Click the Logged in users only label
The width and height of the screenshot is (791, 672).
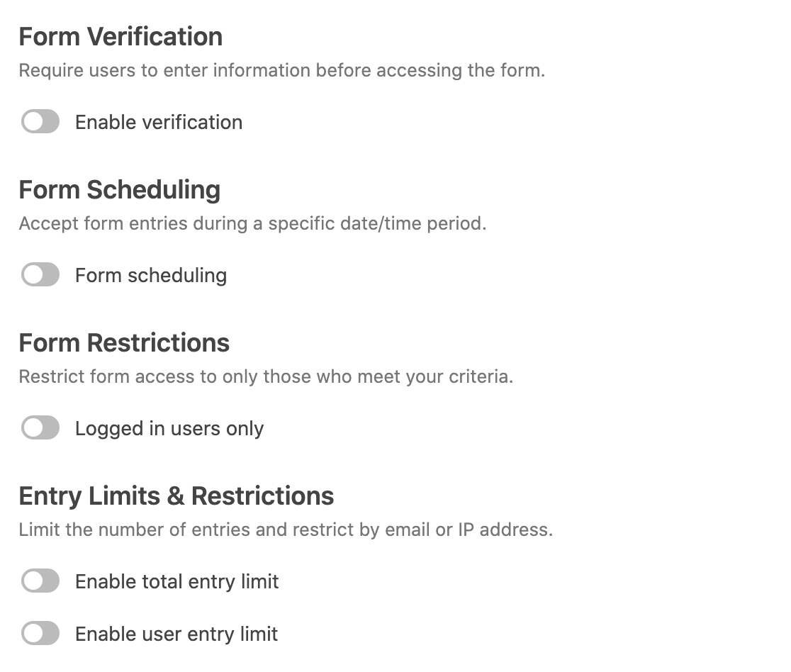click(169, 428)
